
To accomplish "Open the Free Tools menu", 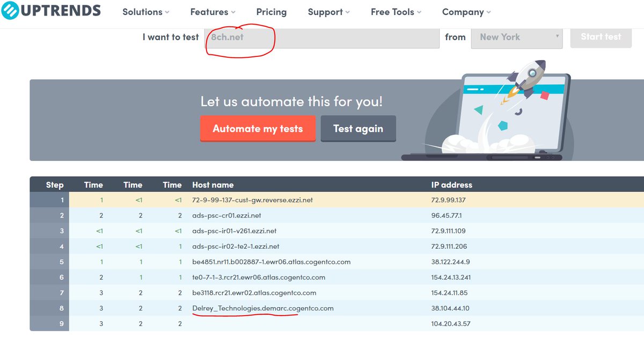I will (x=396, y=12).
